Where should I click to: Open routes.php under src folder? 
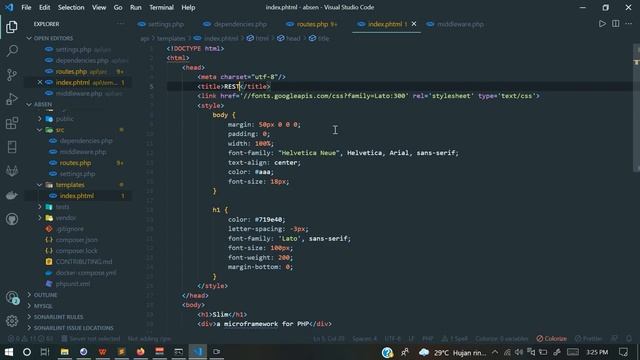[76, 163]
